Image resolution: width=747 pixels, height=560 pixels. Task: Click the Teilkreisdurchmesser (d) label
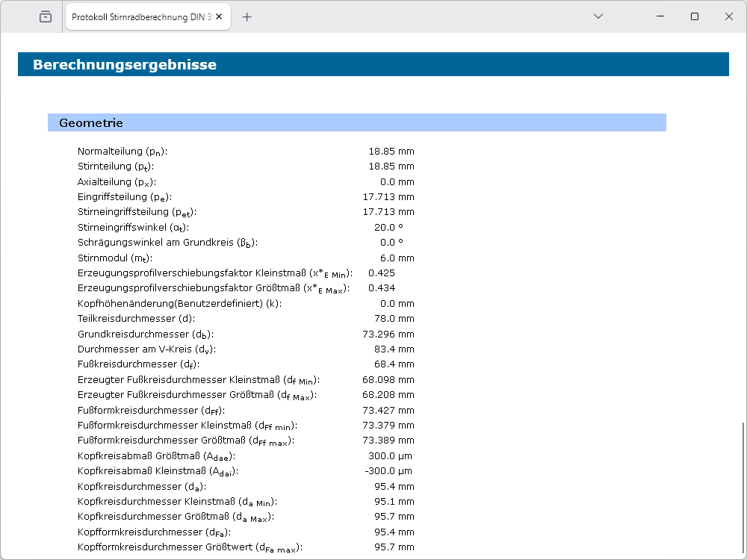[136, 319]
